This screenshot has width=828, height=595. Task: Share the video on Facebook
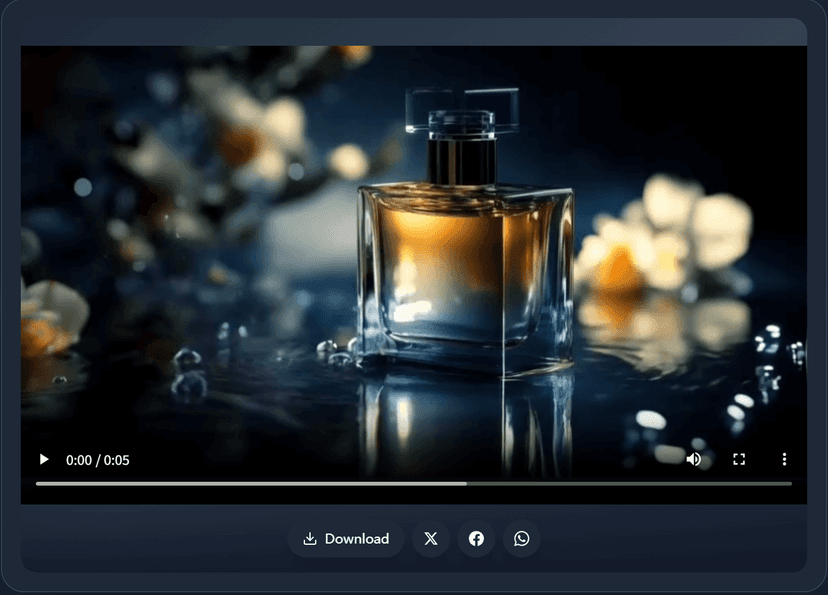(476, 539)
